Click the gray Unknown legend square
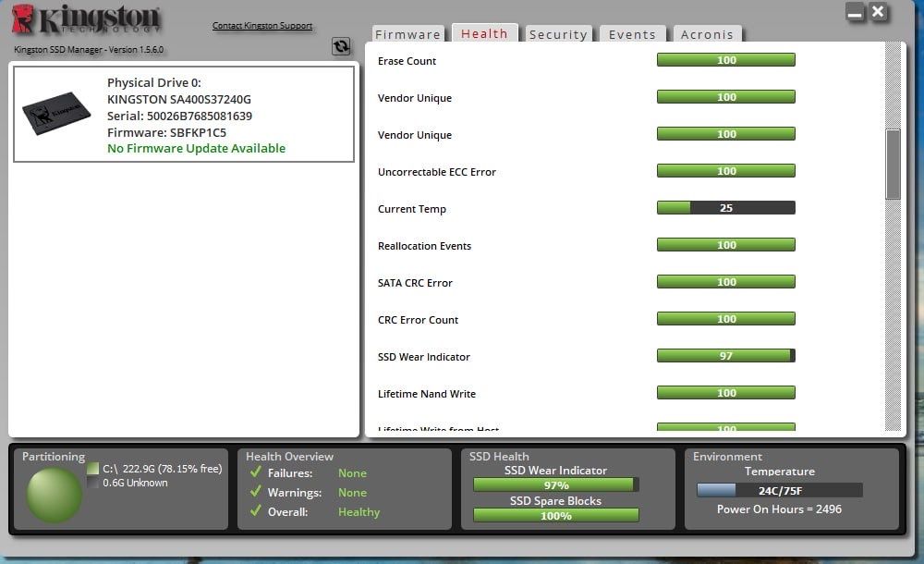This screenshot has width=924, height=564. pyautogui.click(x=92, y=483)
